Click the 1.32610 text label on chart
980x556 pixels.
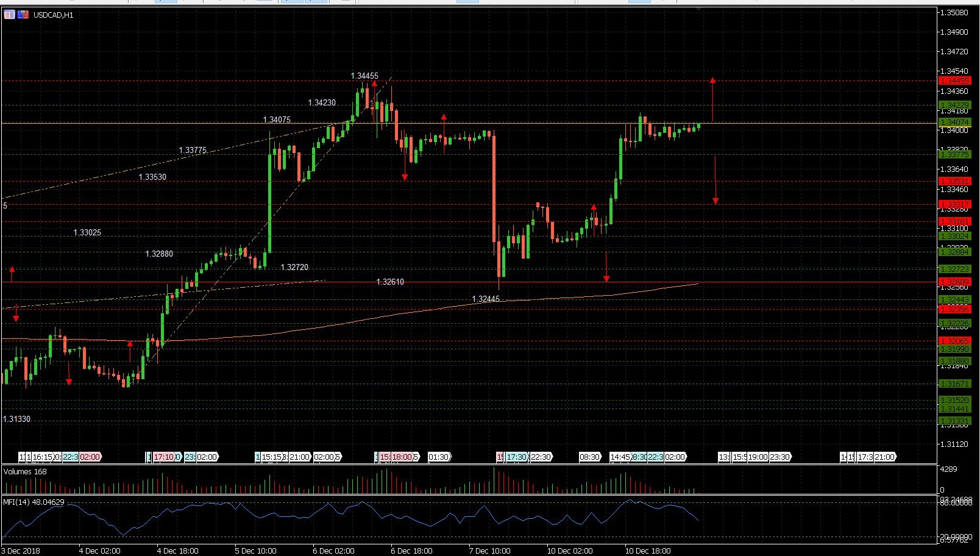point(390,282)
